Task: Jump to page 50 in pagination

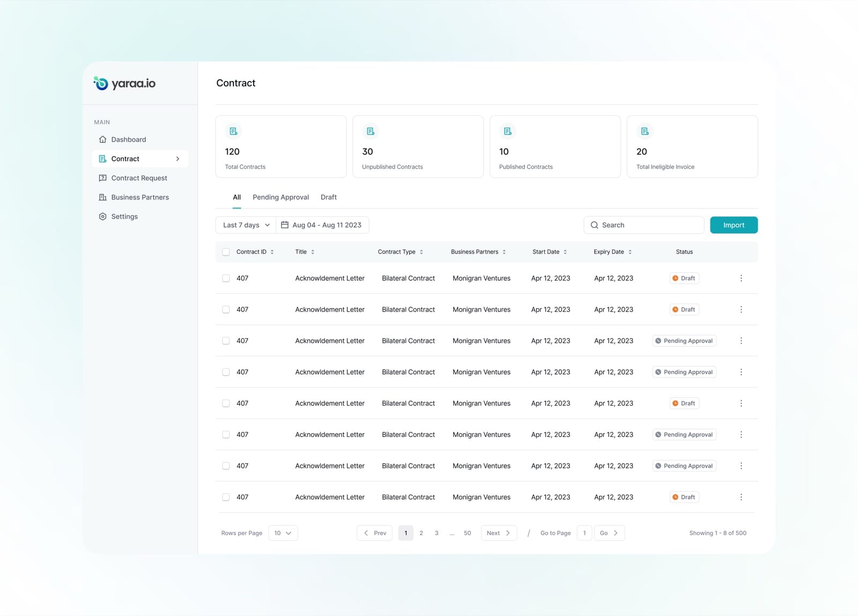Action: coord(468,533)
